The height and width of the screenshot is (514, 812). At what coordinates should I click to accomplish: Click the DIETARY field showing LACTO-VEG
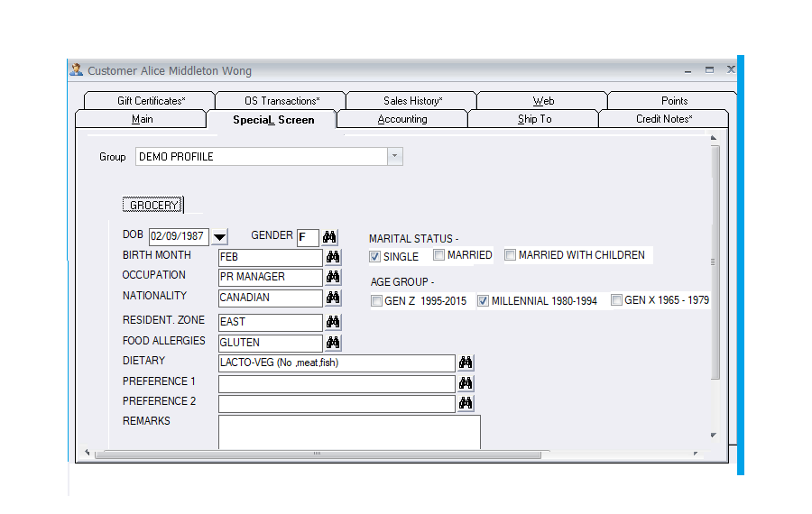pos(337,363)
